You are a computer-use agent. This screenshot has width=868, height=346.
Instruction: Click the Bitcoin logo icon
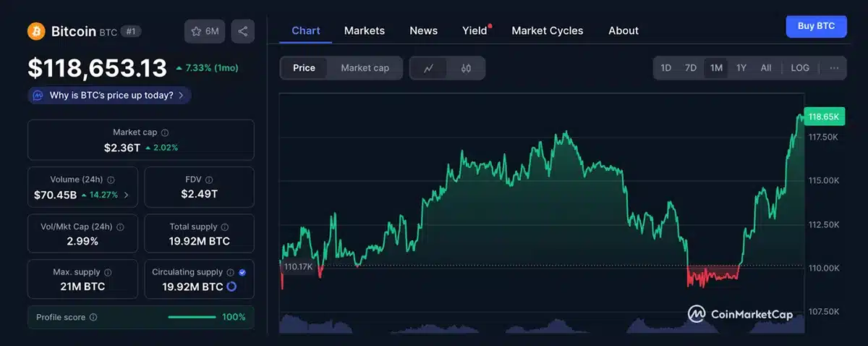click(x=36, y=31)
